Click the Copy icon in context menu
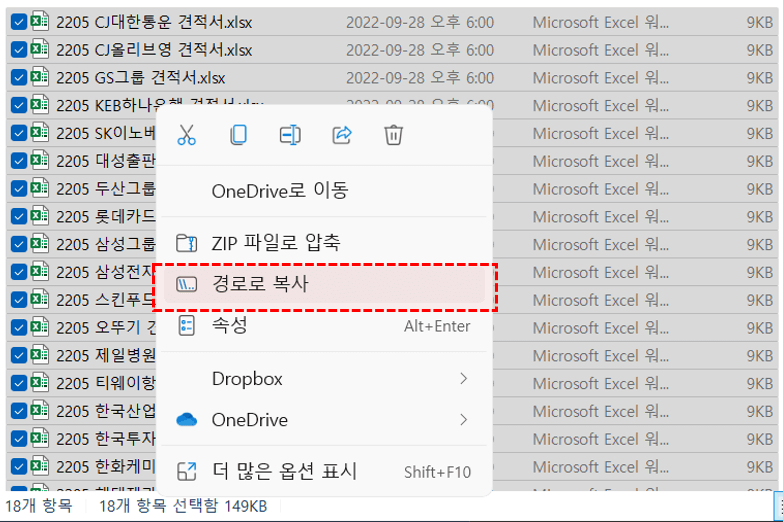This screenshot has width=783, height=522. click(238, 135)
